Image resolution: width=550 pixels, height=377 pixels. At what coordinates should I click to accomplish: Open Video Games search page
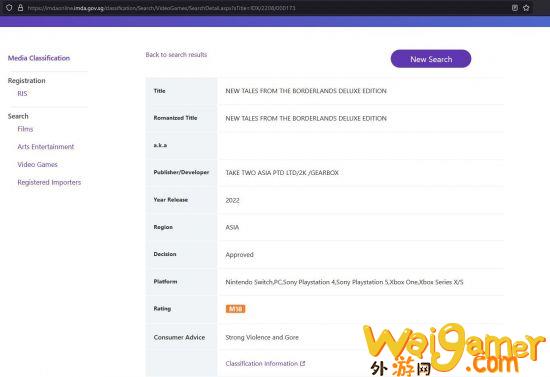38,164
